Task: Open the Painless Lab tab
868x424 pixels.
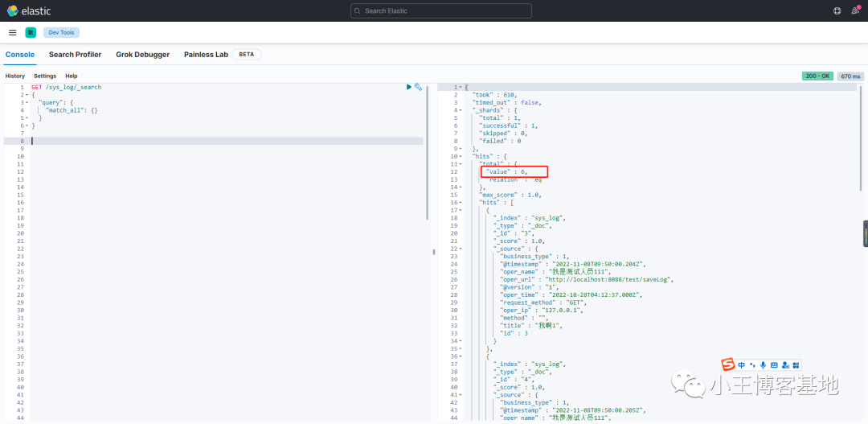Action: click(x=206, y=55)
